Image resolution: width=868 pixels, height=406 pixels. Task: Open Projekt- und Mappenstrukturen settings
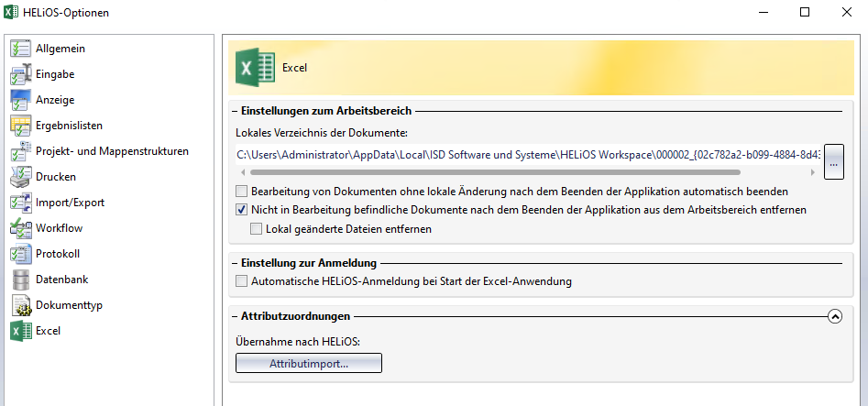[x=112, y=151]
